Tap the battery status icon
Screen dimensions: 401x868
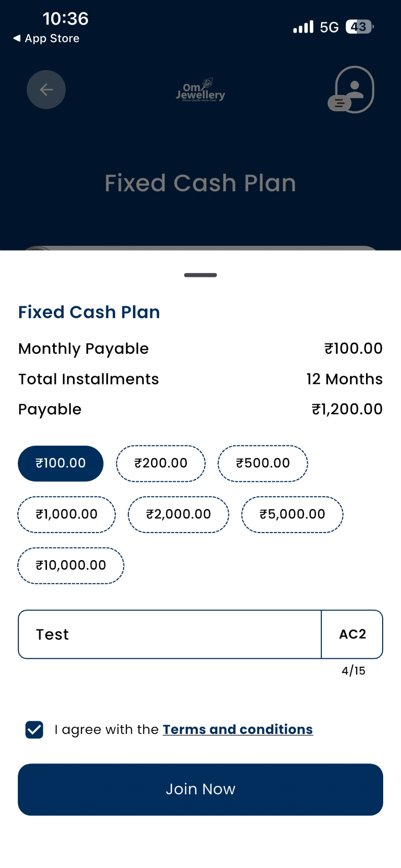coord(360,27)
